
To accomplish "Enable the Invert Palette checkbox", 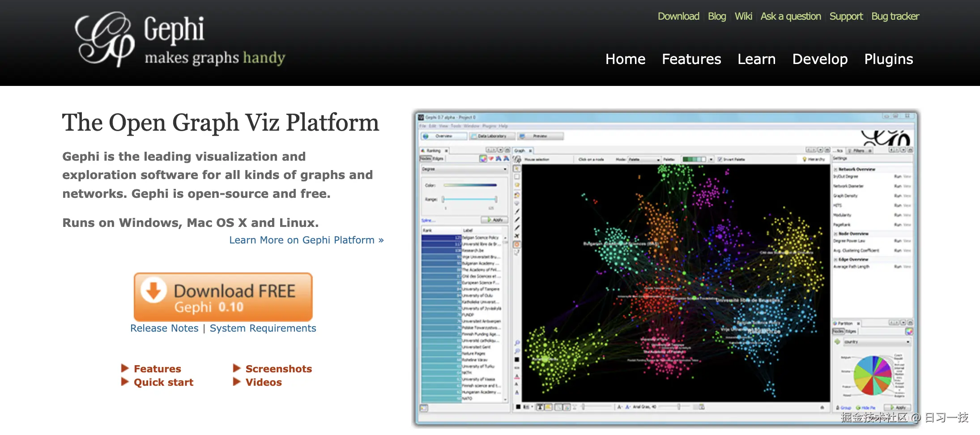I will [x=720, y=159].
